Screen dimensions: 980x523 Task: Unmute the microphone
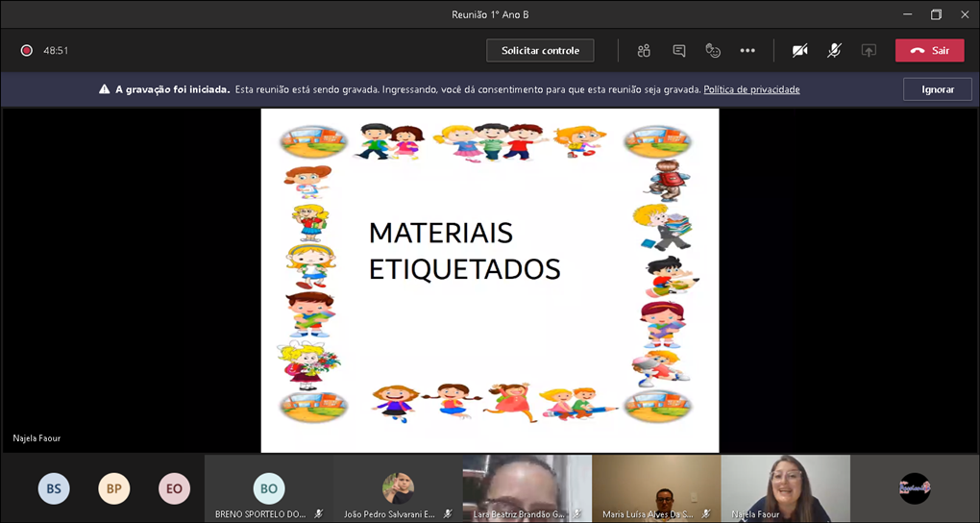[834, 51]
